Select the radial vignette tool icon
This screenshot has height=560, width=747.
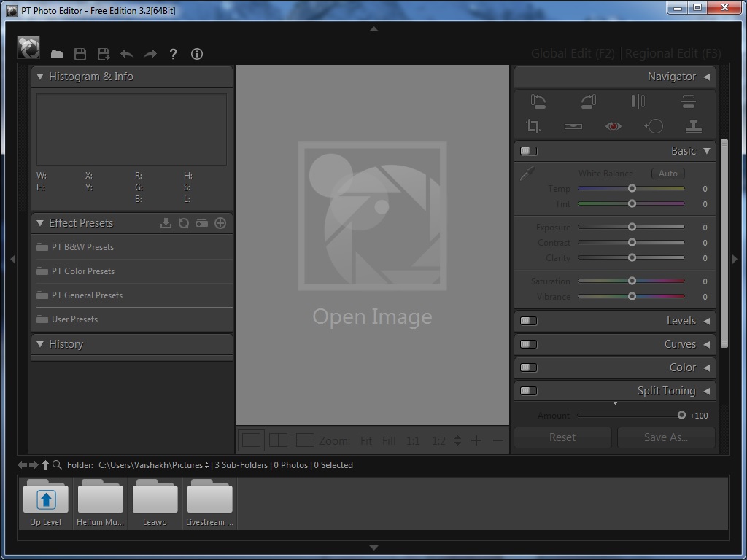coord(654,126)
